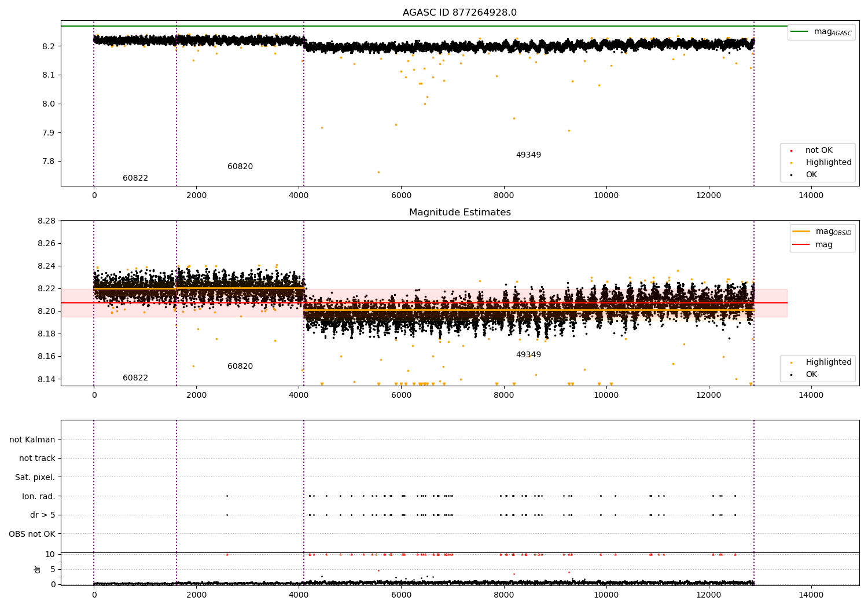
Task: Click the 14000 x-tick of the dr plot
Action: tap(811, 595)
